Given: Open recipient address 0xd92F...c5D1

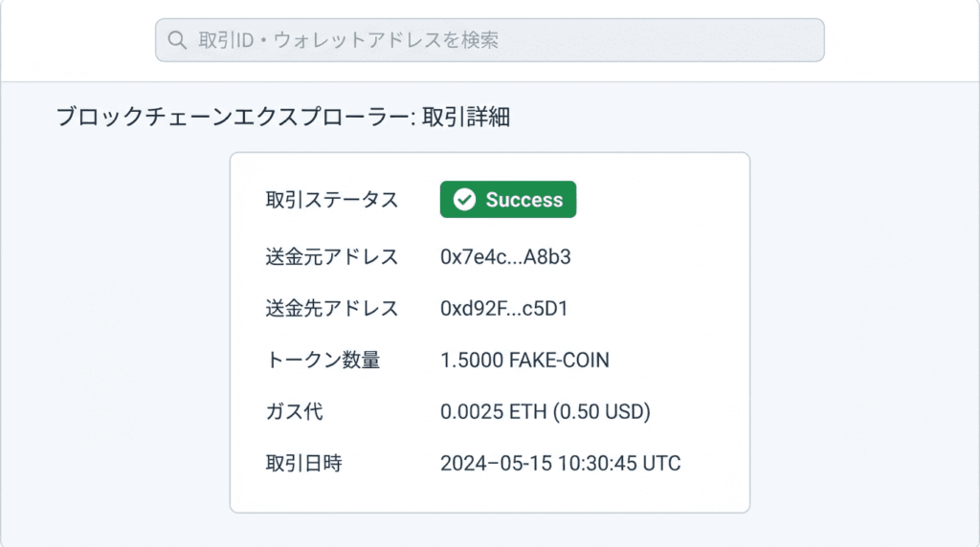Looking at the screenshot, I should [x=503, y=309].
